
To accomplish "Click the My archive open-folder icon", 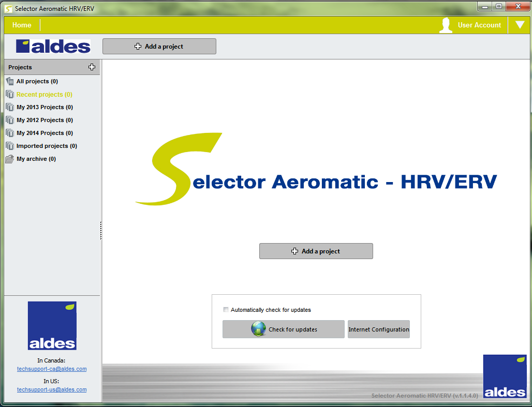I will point(10,159).
